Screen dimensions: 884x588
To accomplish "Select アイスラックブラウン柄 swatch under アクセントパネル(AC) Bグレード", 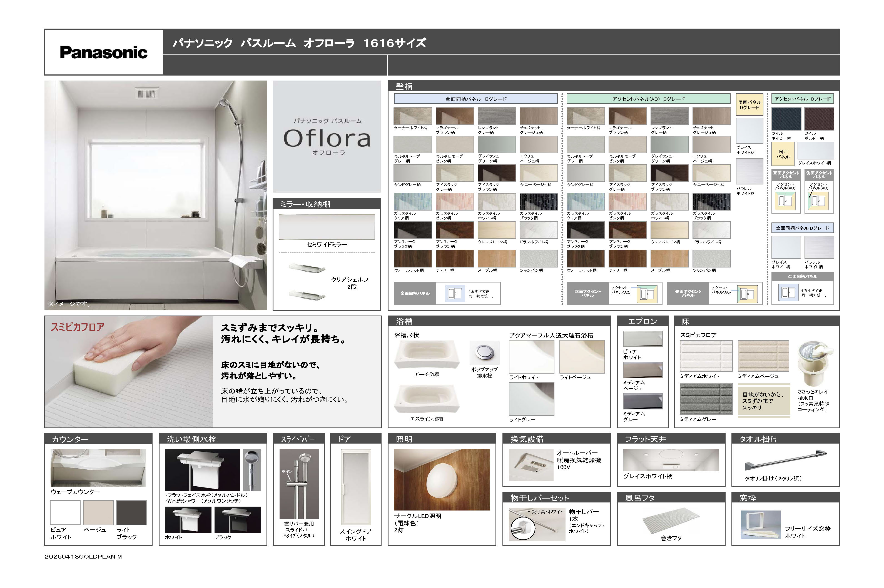I will (669, 173).
